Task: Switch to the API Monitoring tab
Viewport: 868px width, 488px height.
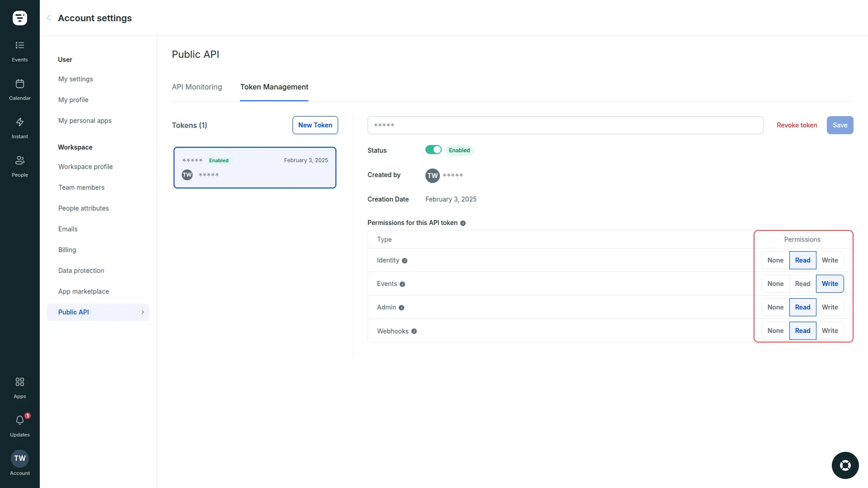Action: tap(197, 87)
